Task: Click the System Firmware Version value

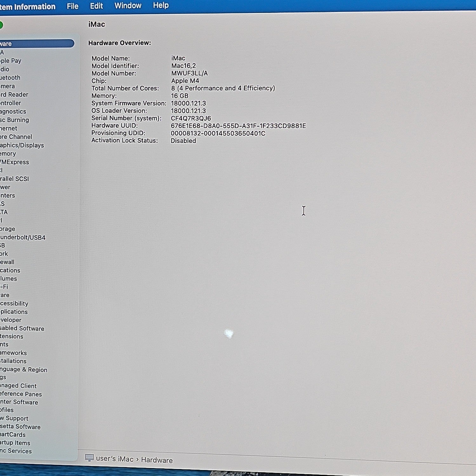Action: pos(188,103)
